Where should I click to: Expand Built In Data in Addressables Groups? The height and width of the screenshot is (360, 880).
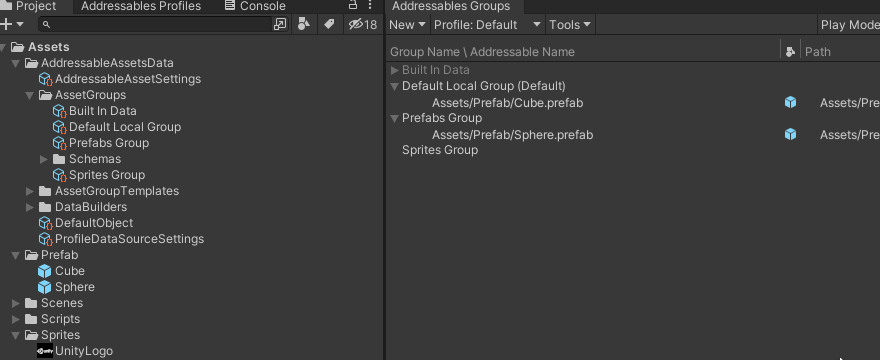pos(395,70)
